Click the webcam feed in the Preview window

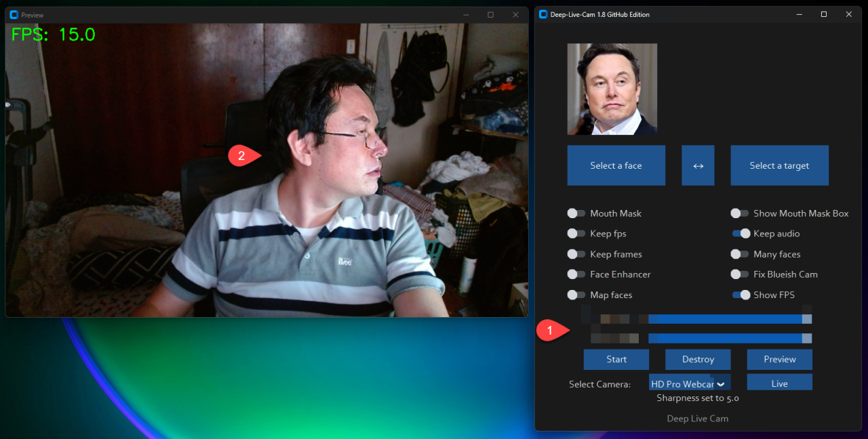click(x=267, y=169)
